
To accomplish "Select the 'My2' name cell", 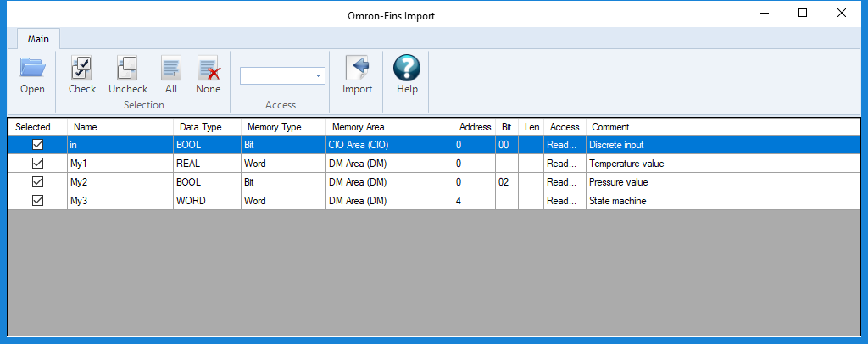I will point(120,182).
